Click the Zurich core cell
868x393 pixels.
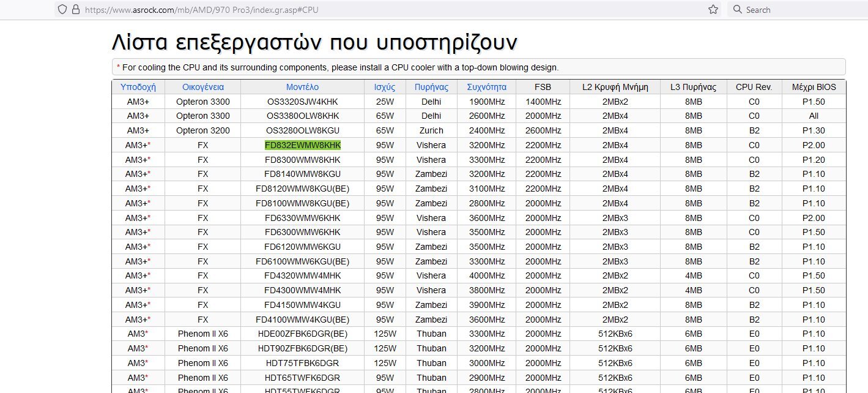pos(431,130)
